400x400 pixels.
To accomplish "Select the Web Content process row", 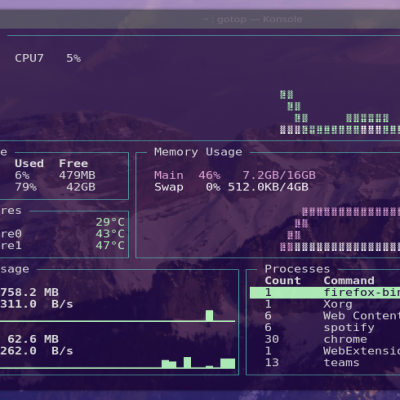I will (x=325, y=316).
